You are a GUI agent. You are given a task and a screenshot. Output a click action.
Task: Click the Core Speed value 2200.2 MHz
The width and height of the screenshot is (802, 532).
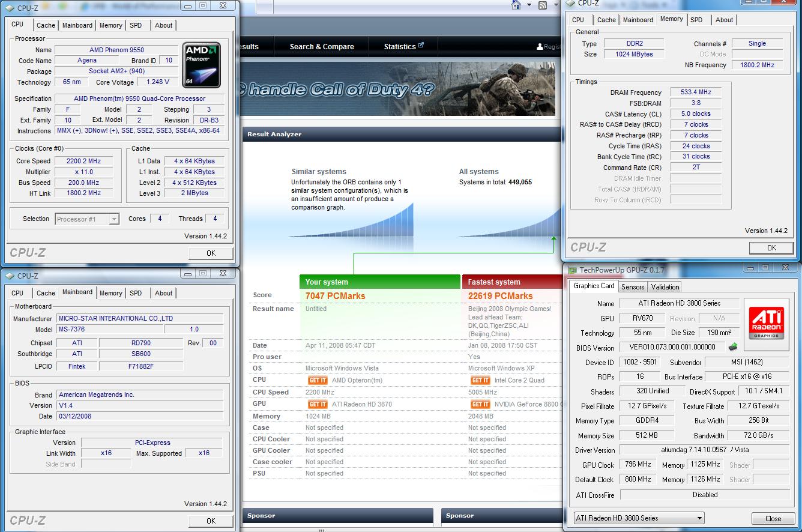[x=83, y=161]
